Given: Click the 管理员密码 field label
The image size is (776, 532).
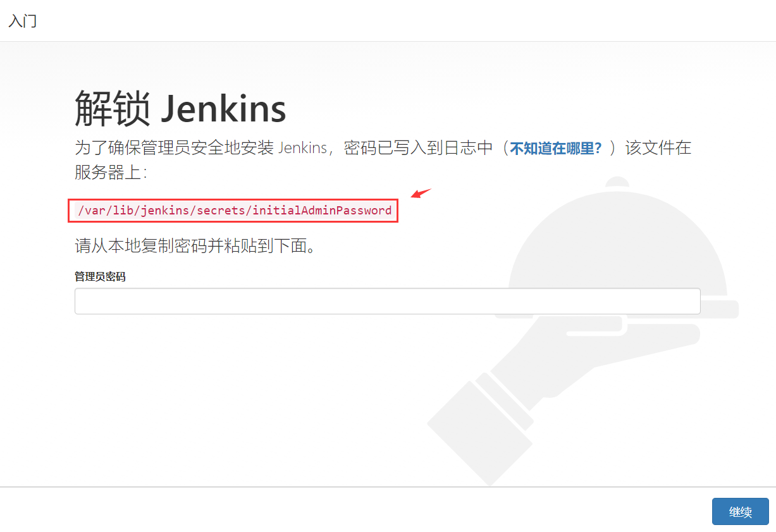Looking at the screenshot, I should [x=100, y=277].
